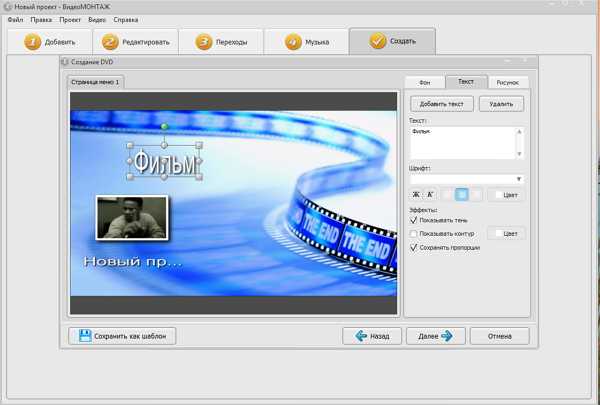600x405 pixels.
Task: Click the floppy disk icon on Сохранить как шаблон
Action: [85, 336]
